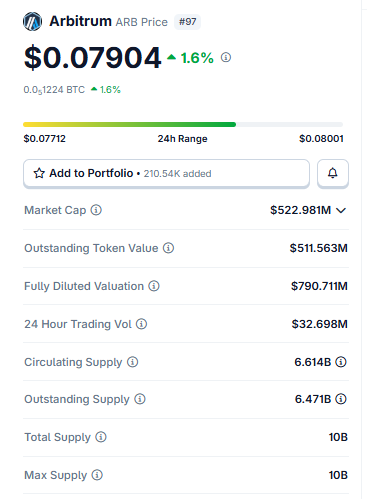Expand the Market Cap chevron dropdown
367x499 pixels.
pos(341,210)
